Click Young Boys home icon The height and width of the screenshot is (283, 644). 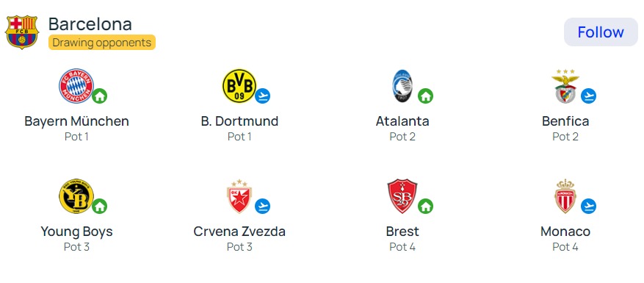(x=99, y=206)
